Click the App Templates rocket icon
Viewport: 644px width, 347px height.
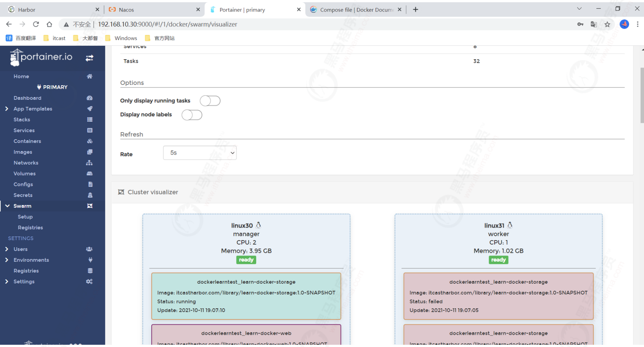(90, 109)
